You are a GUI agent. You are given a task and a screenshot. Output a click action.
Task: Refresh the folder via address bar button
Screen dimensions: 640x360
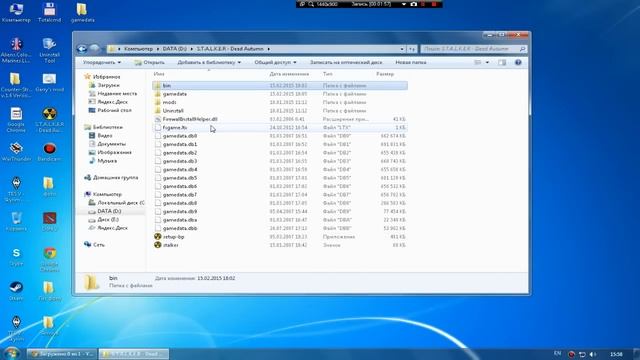(412, 49)
